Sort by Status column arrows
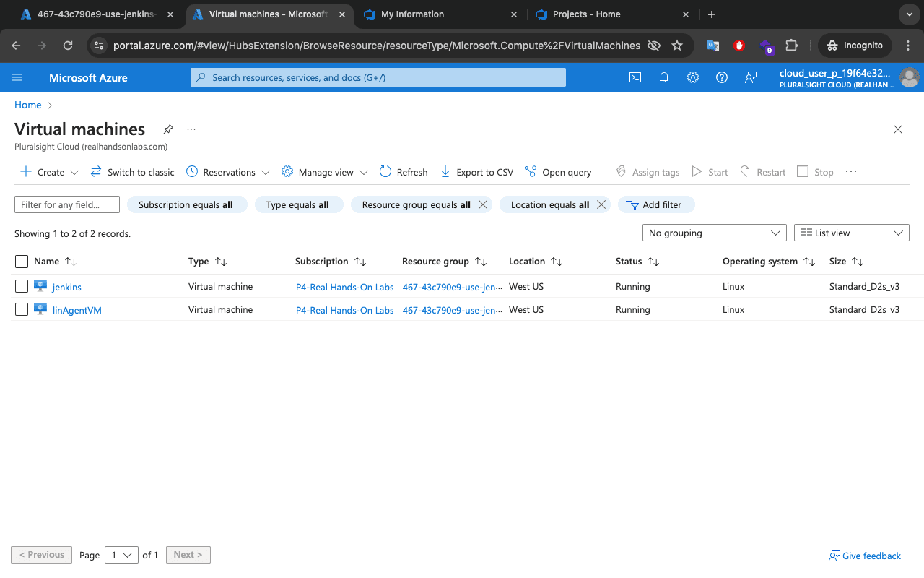This screenshot has width=924, height=578. pos(653,262)
